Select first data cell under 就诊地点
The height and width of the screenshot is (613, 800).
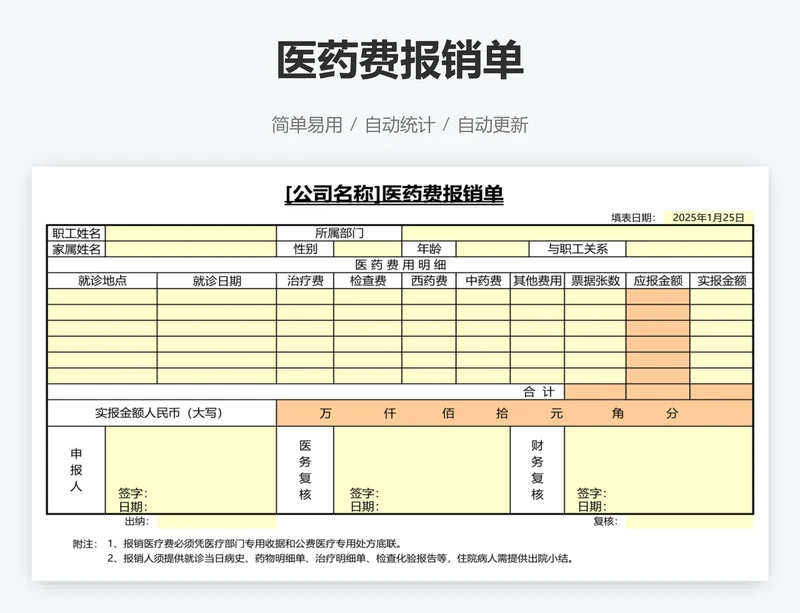[x=102, y=297]
